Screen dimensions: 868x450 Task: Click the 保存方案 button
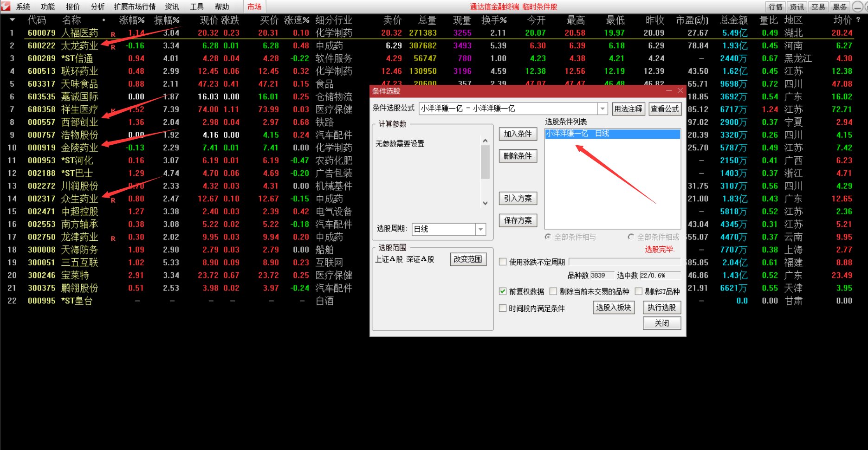(518, 220)
